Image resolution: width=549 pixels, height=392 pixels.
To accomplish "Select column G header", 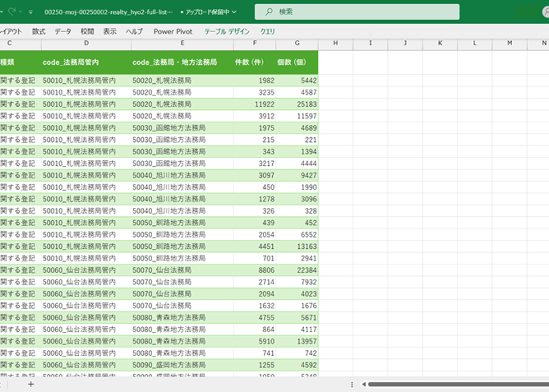I will [297, 43].
